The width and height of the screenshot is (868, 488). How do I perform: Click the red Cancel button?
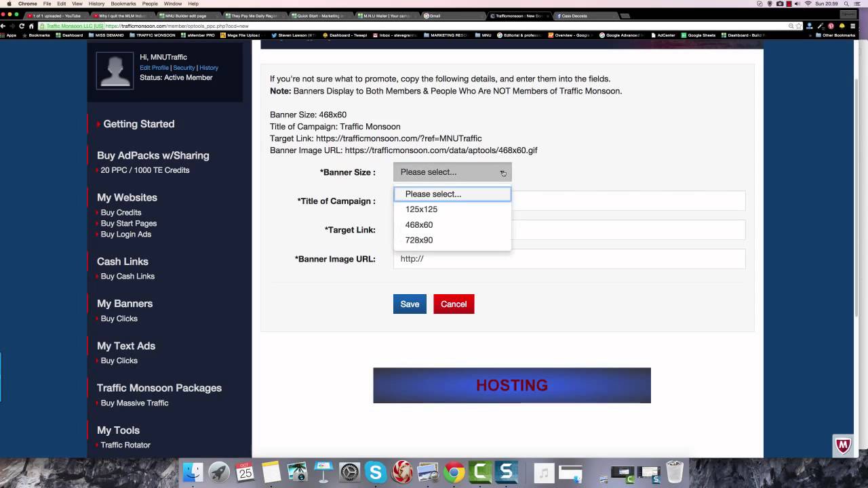point(454,304)
